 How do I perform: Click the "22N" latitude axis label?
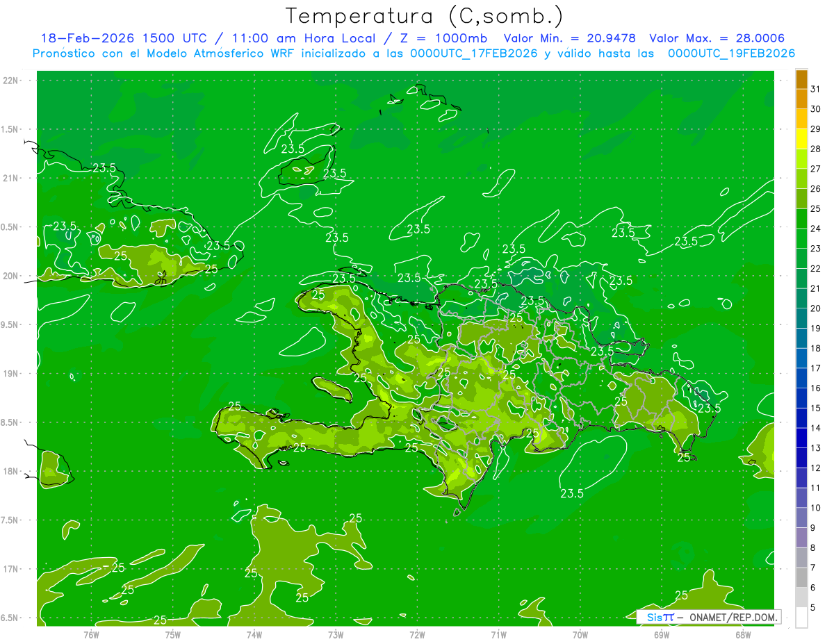pos(10,81)
